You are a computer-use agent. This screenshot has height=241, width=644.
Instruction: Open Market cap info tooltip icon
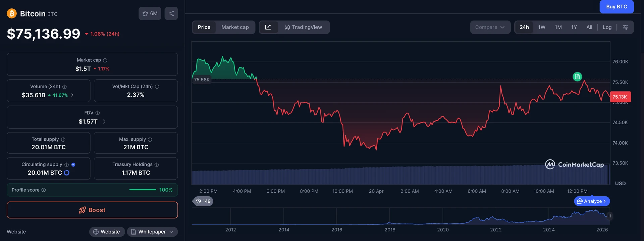(x=105, y=60)
